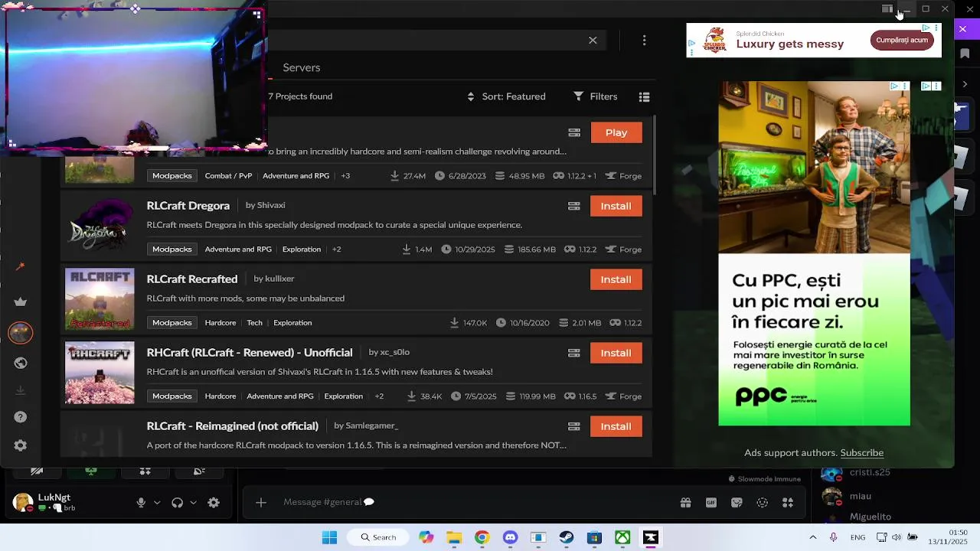Mute microphone in Discord user panel
This screenshot has height=551, width=980.
(x=141, y=503)
